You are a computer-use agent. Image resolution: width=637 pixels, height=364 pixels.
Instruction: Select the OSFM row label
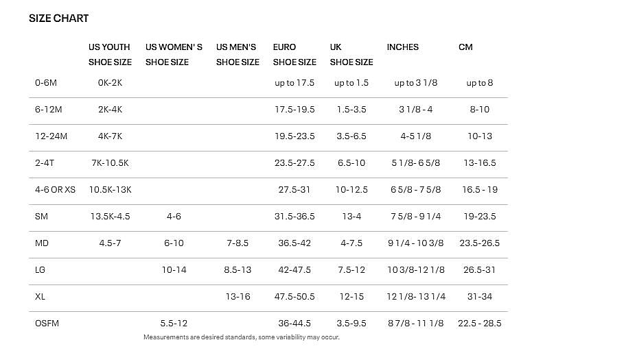[x=47, y=324]
